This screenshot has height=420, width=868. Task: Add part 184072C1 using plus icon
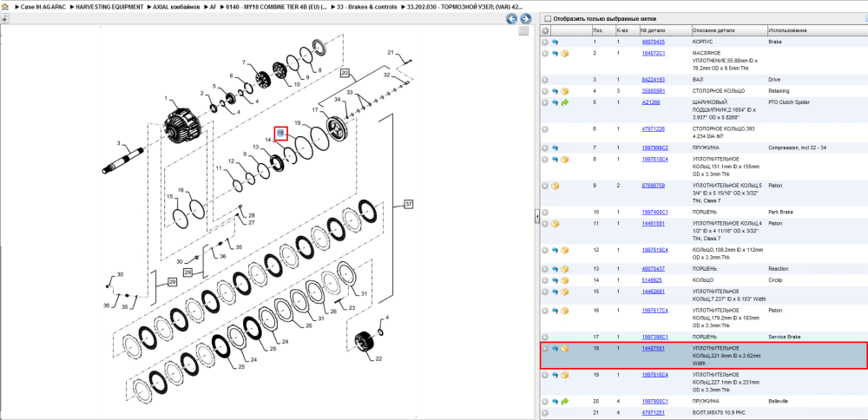(545, 54)
